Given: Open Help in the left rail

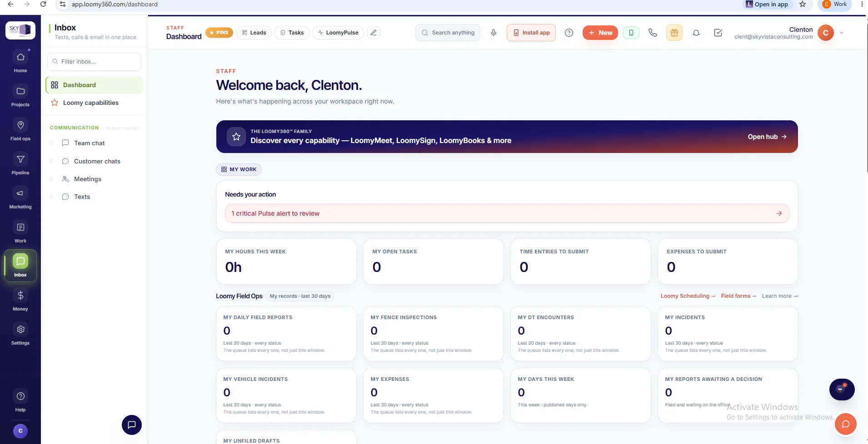Looking at the screenshot, I should pyautogui.click(x=20, y=400).
